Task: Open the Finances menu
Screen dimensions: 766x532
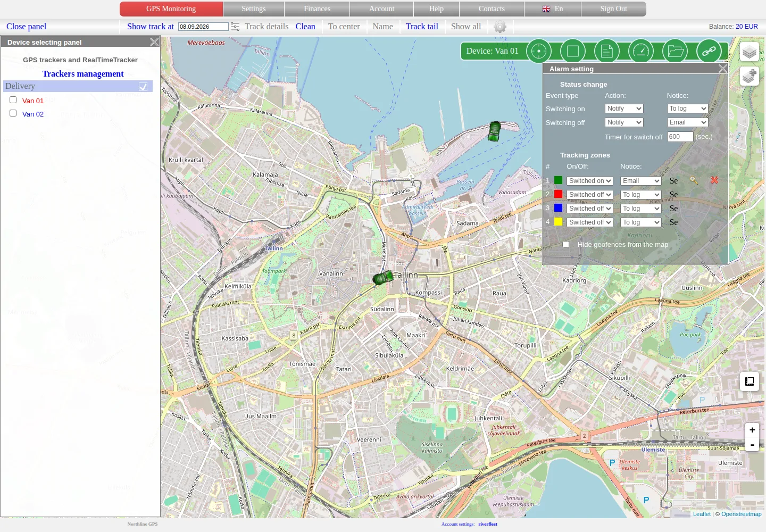Action: point(317,9)
